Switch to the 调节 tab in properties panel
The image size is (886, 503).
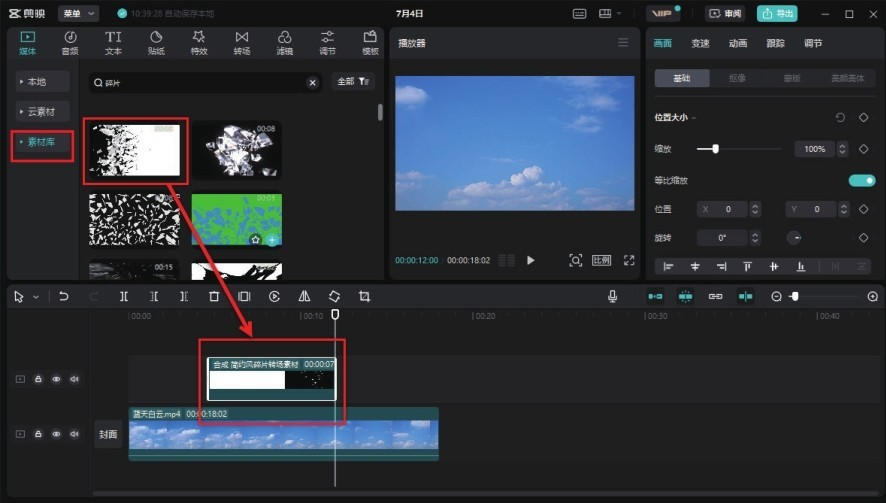(x=813, y=43)
